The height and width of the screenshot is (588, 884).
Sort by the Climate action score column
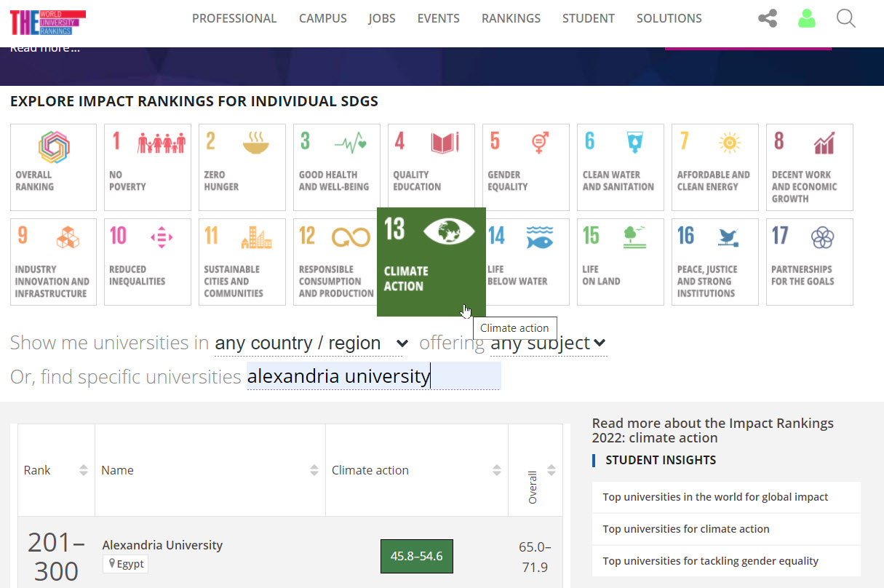point(497,470)
